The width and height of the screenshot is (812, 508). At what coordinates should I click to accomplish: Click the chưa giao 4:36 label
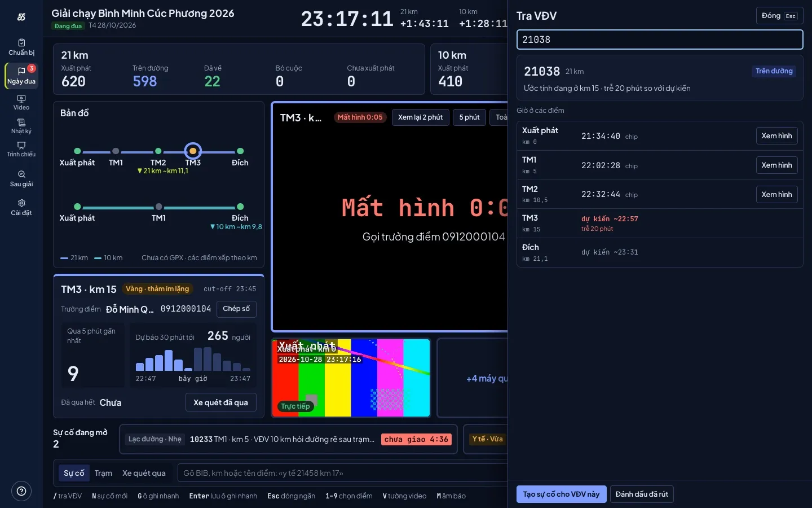click(416, 440)
